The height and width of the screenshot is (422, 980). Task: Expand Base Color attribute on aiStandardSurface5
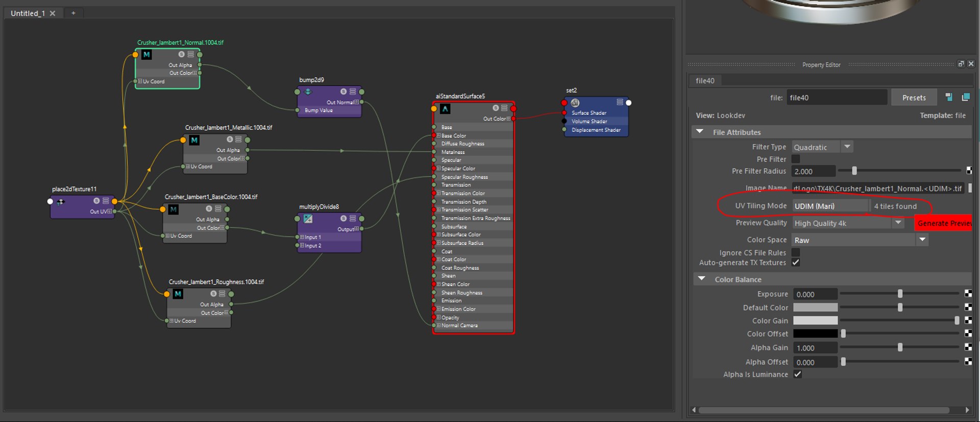[438, 135]
